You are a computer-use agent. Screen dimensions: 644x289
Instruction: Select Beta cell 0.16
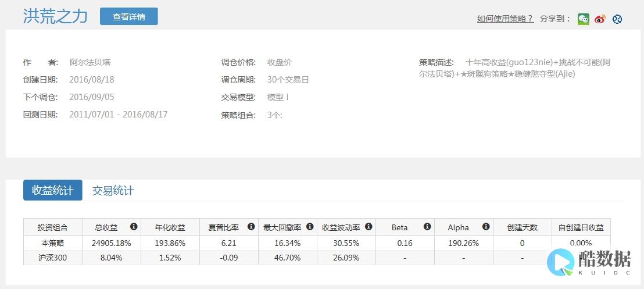coord(405,244)
